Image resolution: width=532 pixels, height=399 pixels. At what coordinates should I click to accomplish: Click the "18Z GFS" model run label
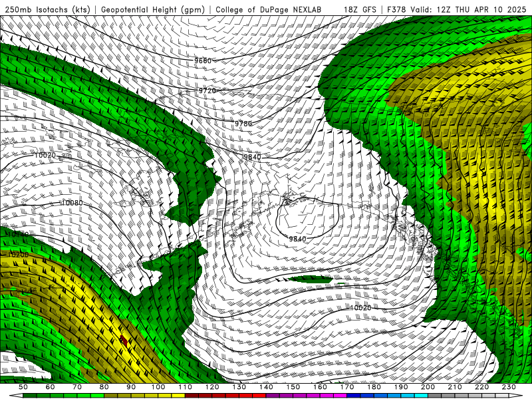(360, 10)
